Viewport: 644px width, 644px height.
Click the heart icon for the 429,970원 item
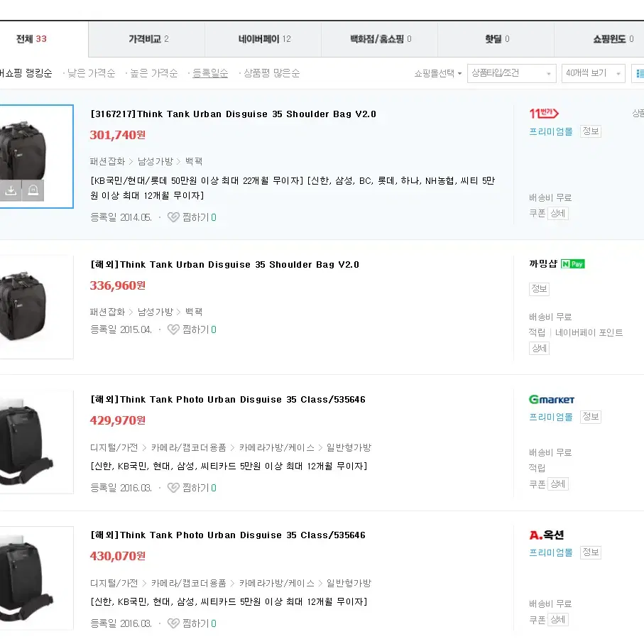173,488
